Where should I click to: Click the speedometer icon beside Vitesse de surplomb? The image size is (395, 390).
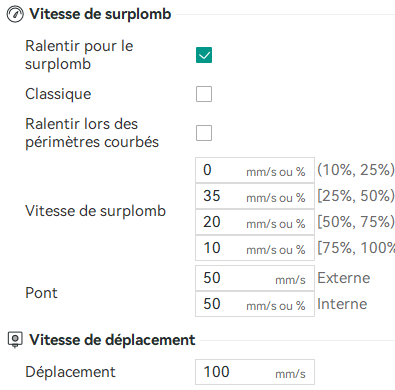pos(15,15)
